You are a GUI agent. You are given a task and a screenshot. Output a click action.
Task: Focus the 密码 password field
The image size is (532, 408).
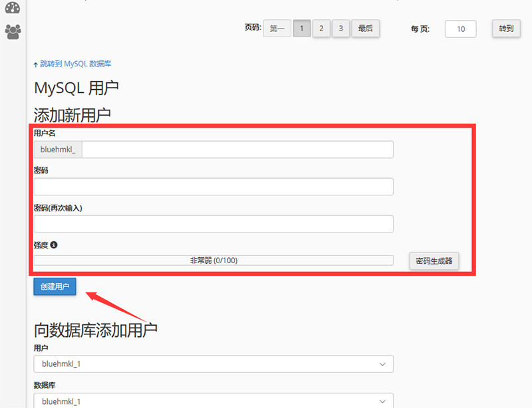point(213,187)
